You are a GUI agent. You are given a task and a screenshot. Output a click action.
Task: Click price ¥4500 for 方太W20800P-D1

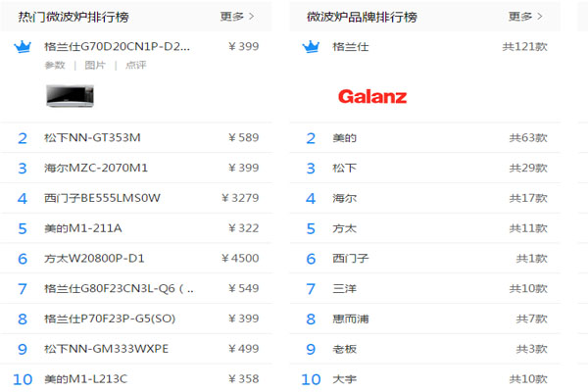tap(240, 258)
